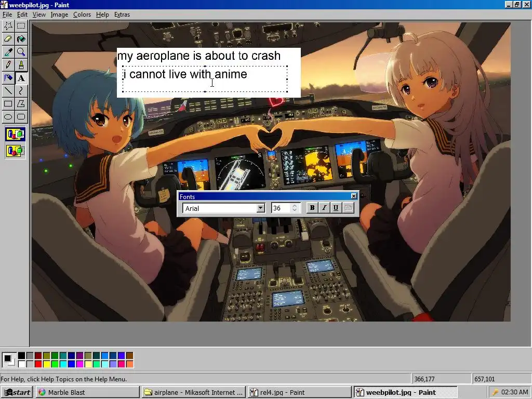This screenshot has height=399, width=532.
Task: Pick the dark gray color swatch
Action: [x=30, y=355]
